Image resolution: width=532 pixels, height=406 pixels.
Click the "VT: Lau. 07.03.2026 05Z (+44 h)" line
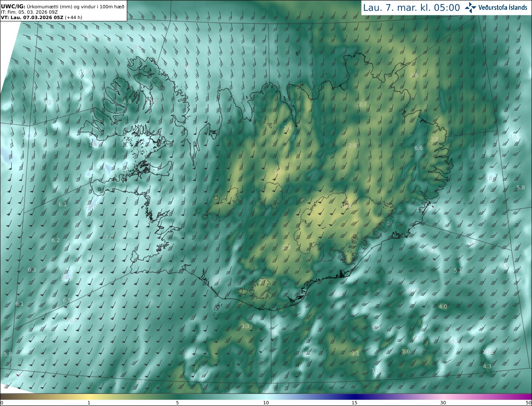pyautogui.click(x=41, y=18)
